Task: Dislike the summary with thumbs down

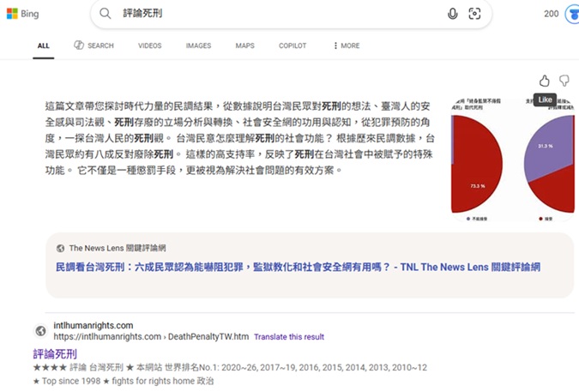Action: (564, 81)
